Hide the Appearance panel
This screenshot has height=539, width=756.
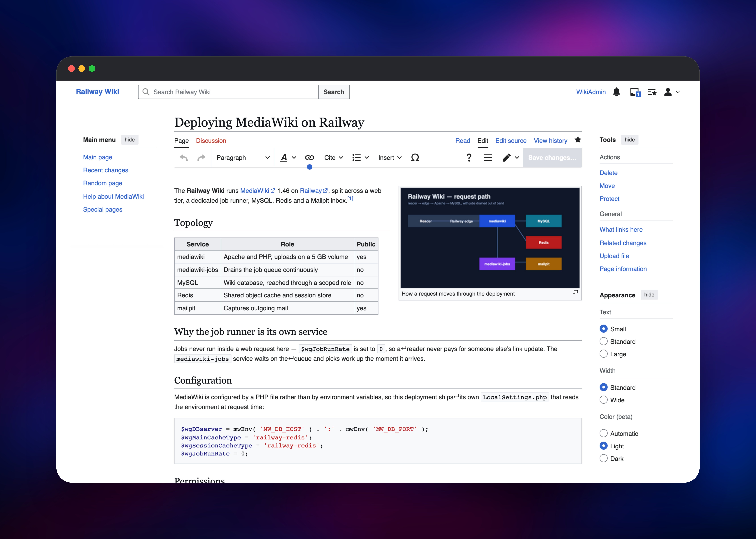point(649,295)
